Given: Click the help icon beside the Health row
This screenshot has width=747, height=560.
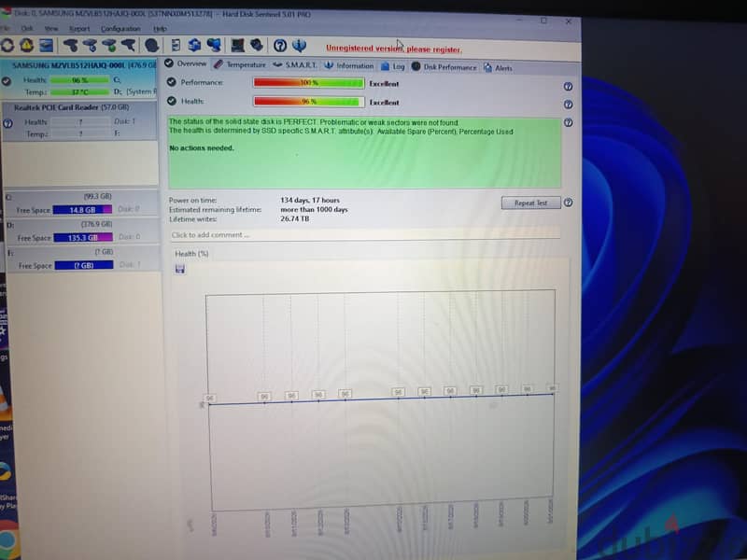Looking at the screenshot, I should (568, 105).
